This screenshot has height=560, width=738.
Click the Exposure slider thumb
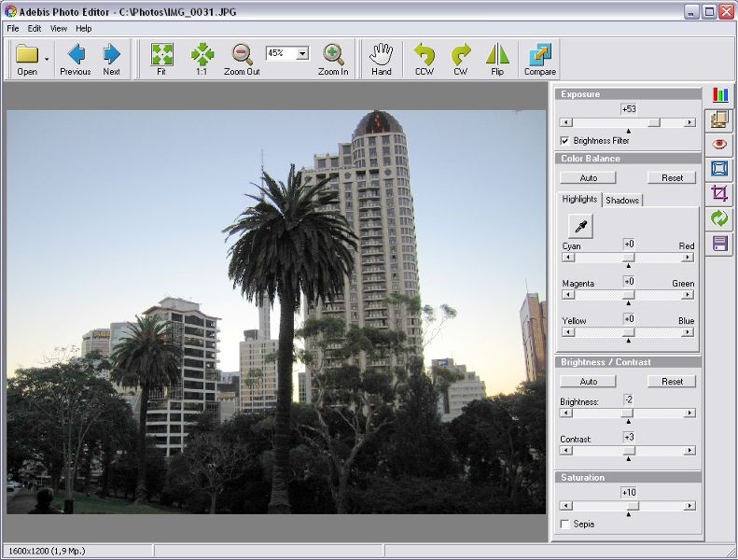coord(654,122)
